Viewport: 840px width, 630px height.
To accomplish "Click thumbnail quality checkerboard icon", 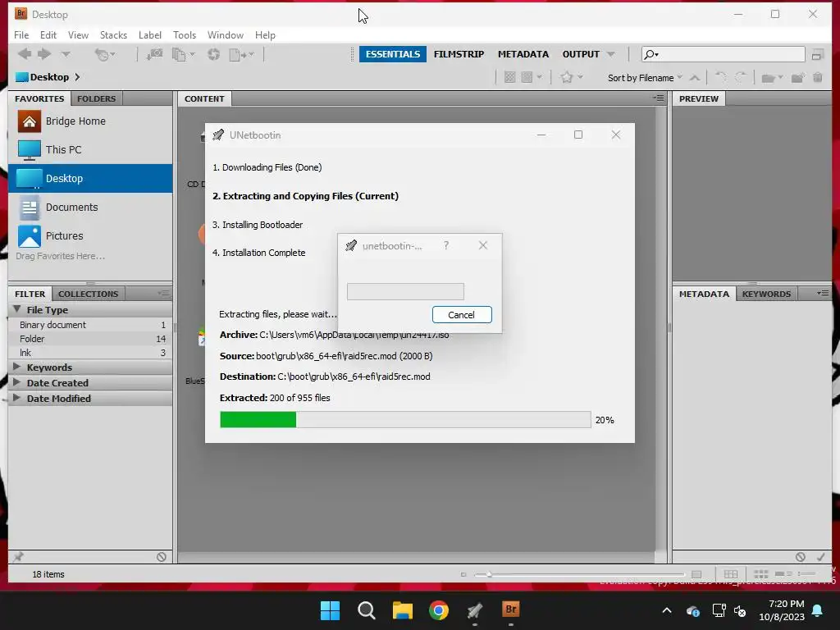I will 509,77.
